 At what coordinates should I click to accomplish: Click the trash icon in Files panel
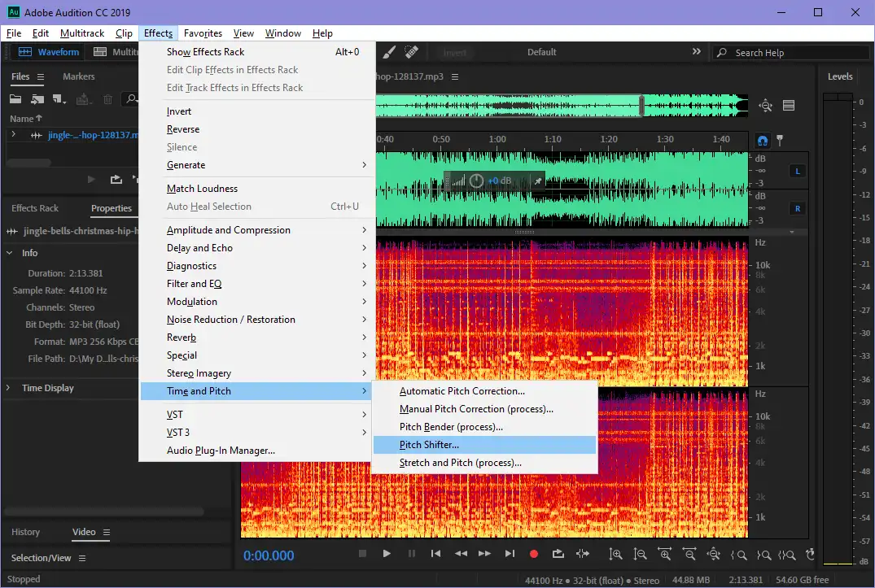tap(107, 99)
